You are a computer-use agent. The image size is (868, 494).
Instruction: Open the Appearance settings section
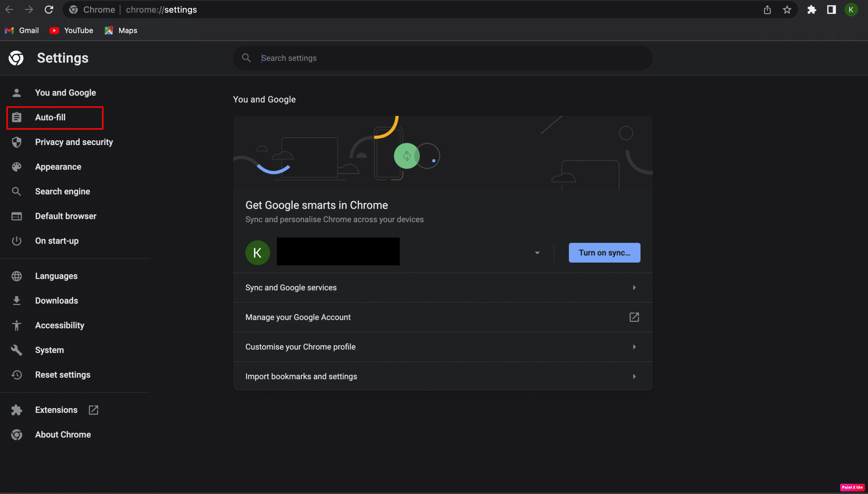(x=58, y=167)
